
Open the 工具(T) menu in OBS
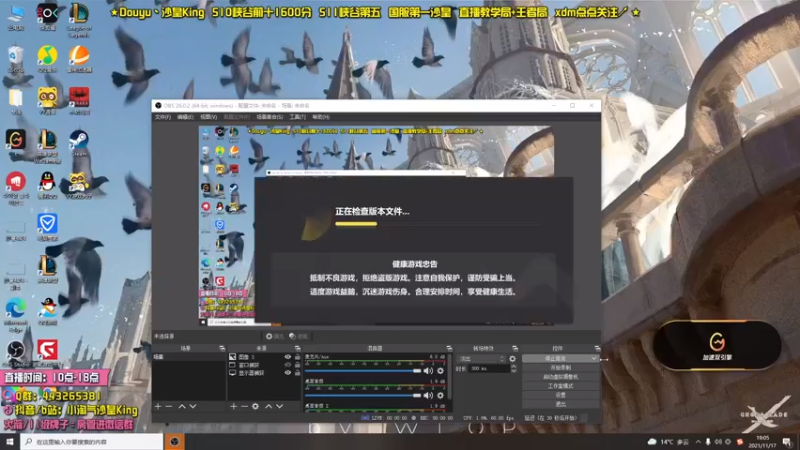297,117
